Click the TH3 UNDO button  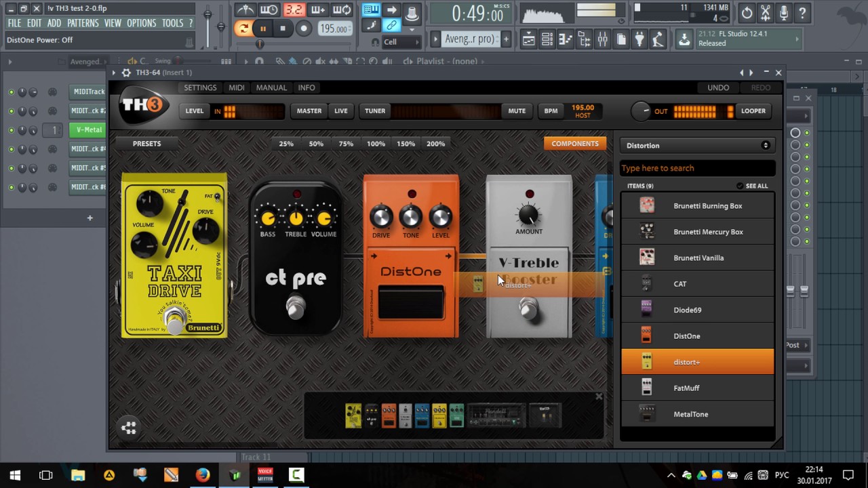tap(718, 87)
